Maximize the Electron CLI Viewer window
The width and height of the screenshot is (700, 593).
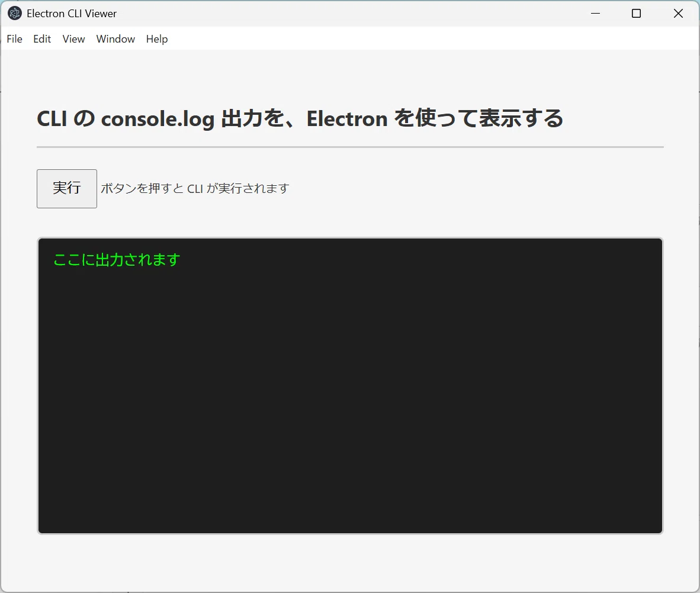pyautogui.click(x=637, y=14)
